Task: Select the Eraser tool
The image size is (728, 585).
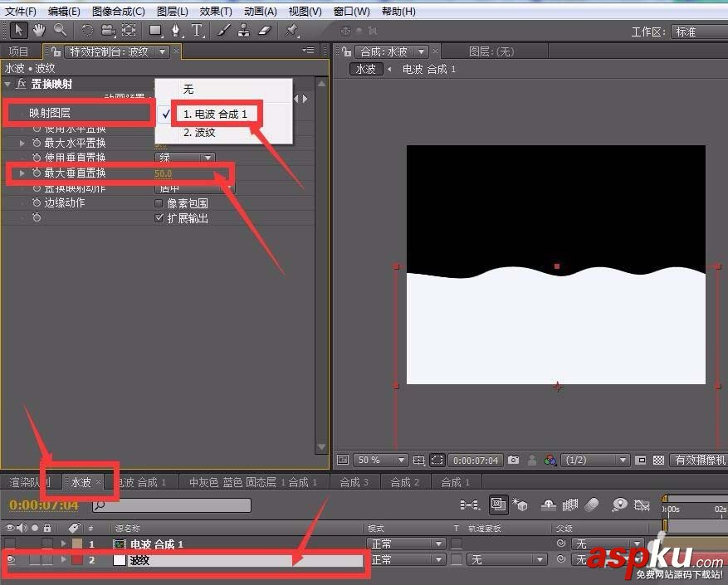Action: [x=264, y=31]
